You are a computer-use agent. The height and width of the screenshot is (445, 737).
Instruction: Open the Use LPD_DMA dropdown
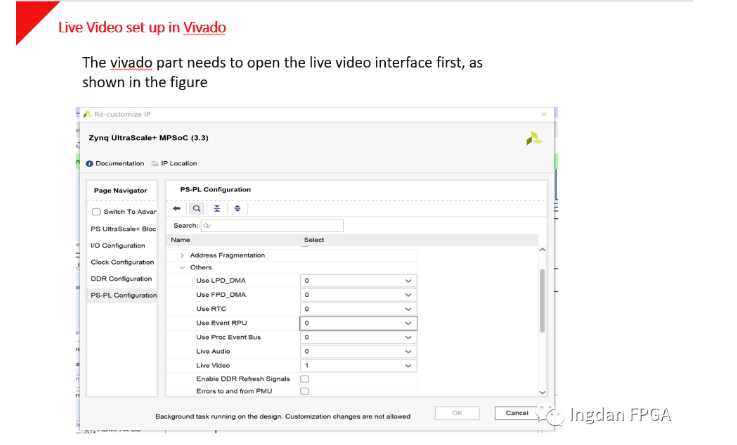358,281
